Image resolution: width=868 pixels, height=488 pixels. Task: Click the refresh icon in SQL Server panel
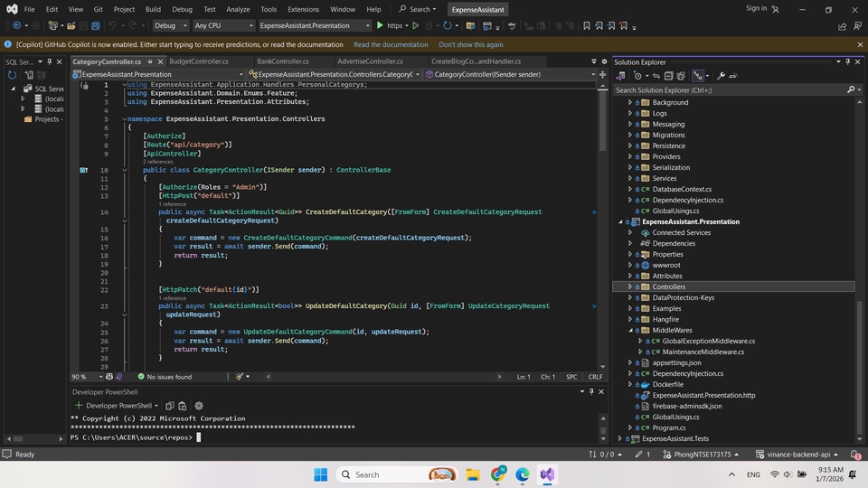(13, 75)
